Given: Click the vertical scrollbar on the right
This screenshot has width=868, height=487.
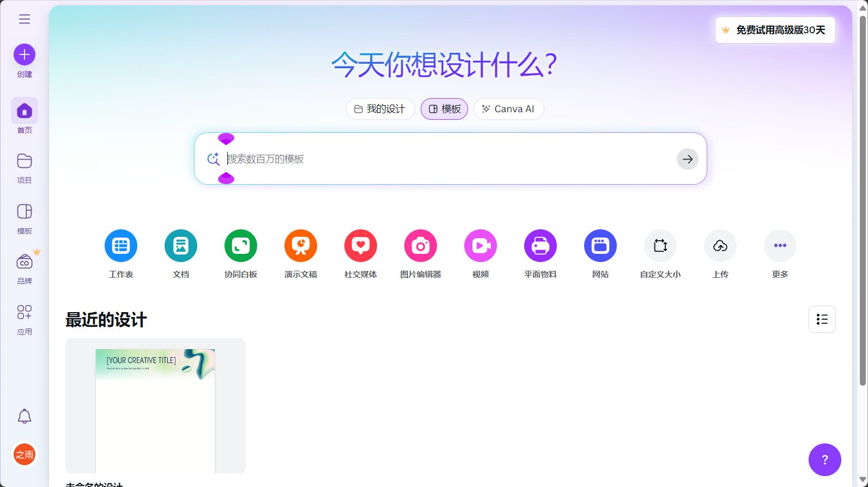Looking at the screenshot, I should [x=863, y=200].
